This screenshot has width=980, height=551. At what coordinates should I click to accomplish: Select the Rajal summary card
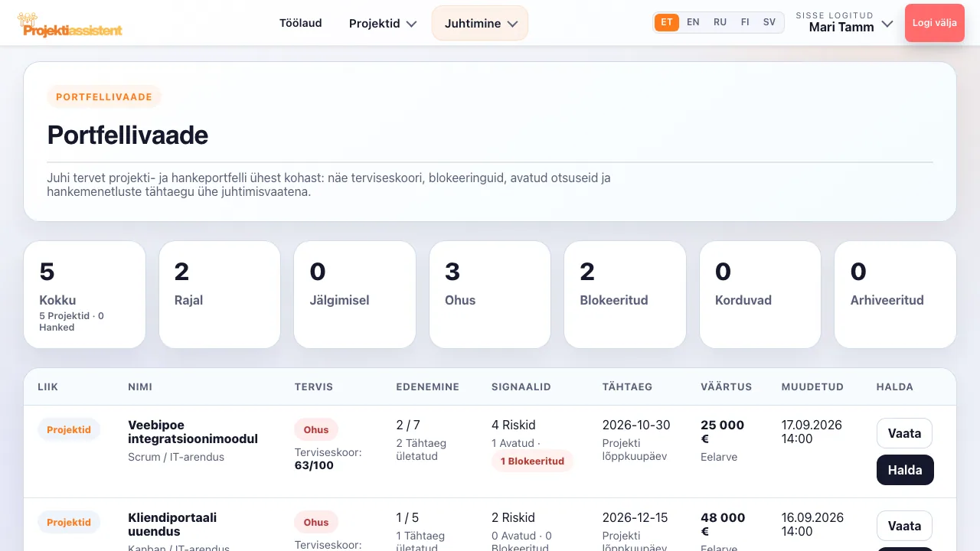tap(220, 295)
